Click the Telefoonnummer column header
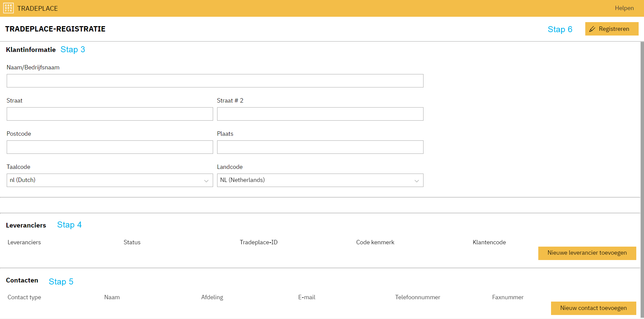This screenshot has height=319, width=644. (417, 297)
